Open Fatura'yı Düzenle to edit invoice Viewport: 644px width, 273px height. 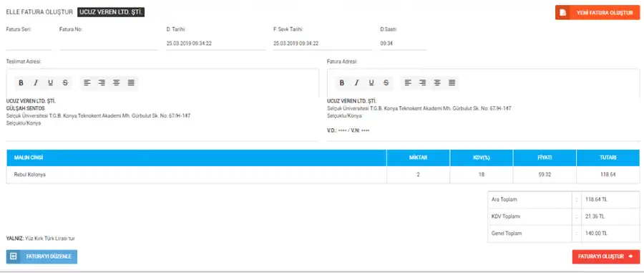pos(42,257)
